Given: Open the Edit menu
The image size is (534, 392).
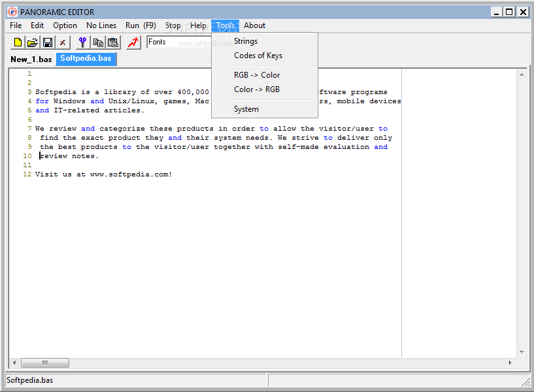Looking at the screenshot, I should coord(37,25).
